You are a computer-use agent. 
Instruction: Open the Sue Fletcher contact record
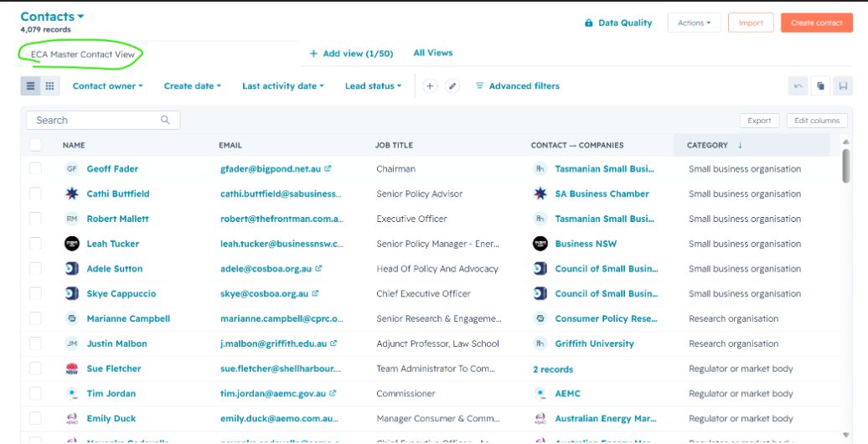point(114,369)
